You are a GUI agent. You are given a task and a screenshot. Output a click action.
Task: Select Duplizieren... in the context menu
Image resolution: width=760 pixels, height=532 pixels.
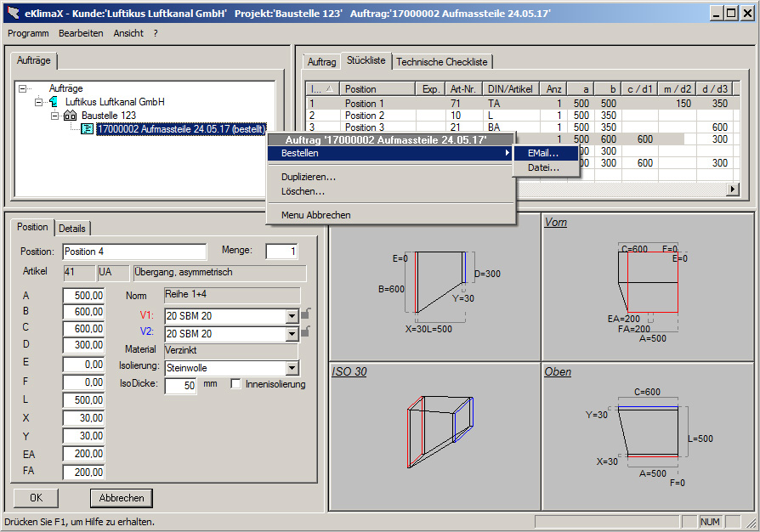tap(308, 177)
